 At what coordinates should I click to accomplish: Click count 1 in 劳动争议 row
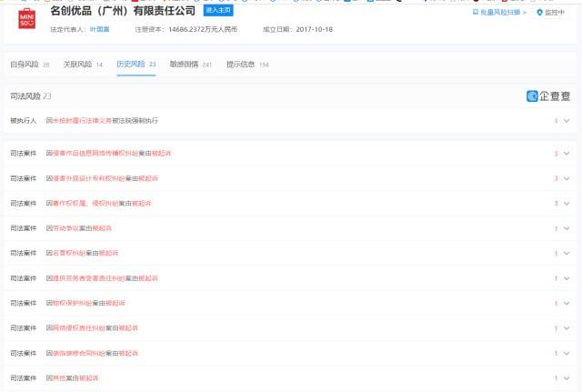(x=556, y=228)
